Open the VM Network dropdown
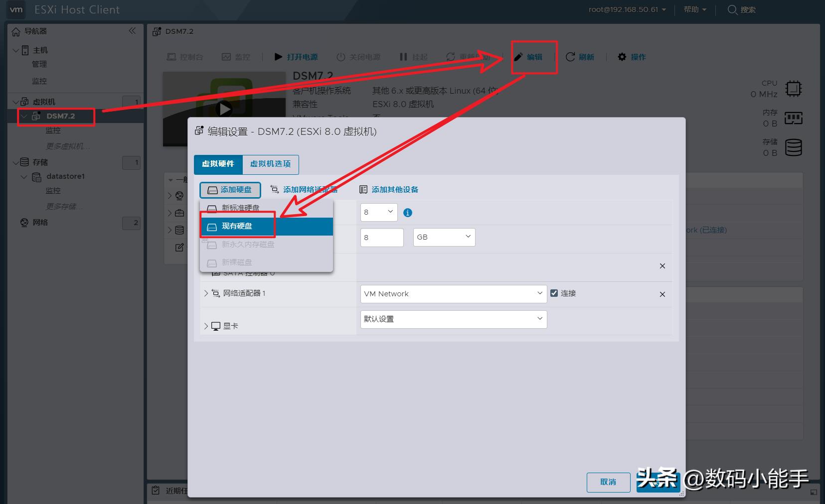 pos(454,294)
